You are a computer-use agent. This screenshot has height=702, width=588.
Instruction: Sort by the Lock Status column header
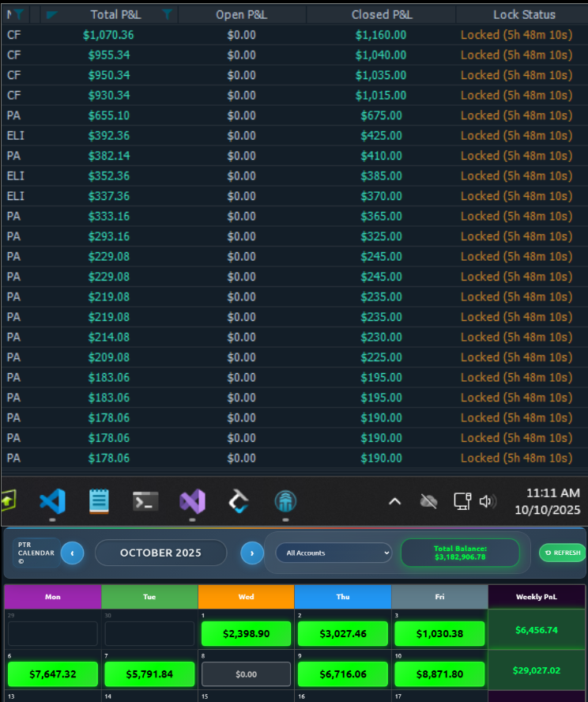(x=524, y=14)
